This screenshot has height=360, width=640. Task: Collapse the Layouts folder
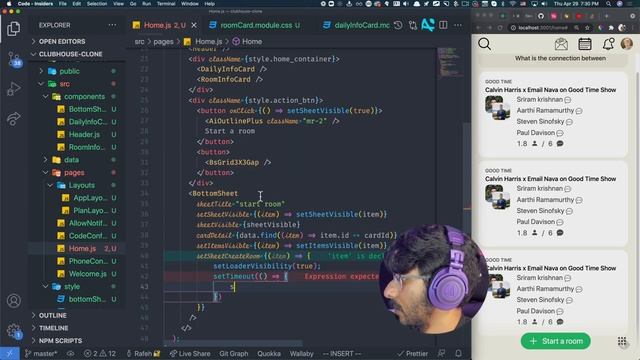pyautogui.click(x=81, y=185)
